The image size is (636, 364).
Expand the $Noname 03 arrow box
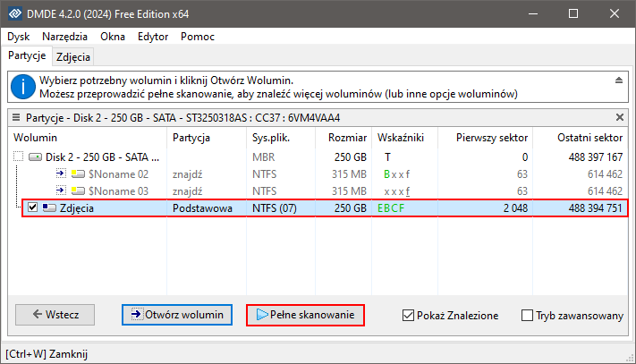point(60,190)
